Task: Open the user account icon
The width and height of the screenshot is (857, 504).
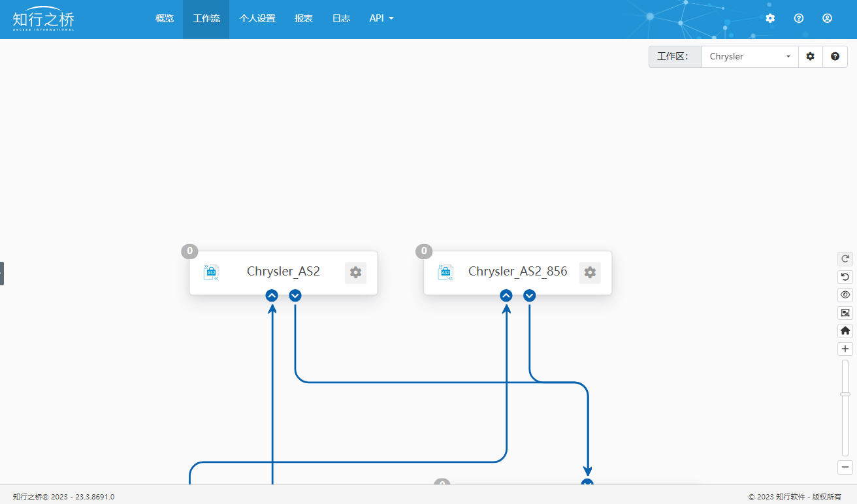Action: (827, 18)
